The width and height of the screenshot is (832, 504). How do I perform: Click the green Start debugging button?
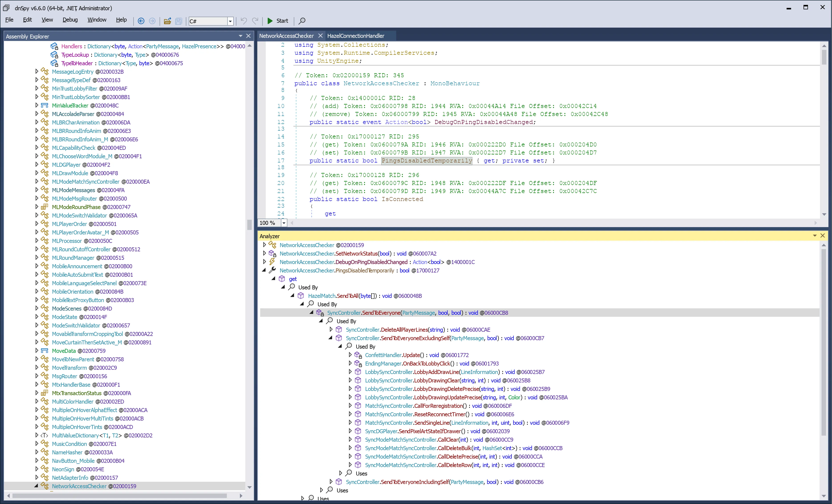point(278,21)
